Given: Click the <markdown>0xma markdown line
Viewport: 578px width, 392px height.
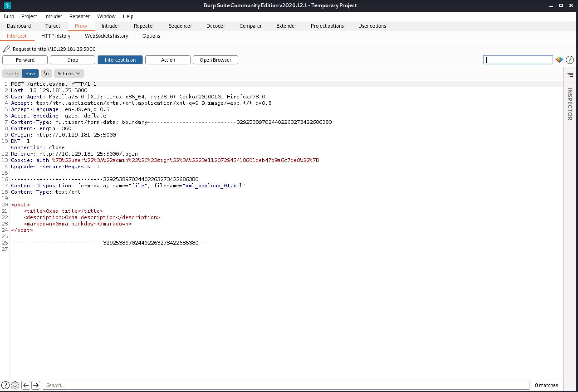Looking at the screenshot, I should click(78, 224).
